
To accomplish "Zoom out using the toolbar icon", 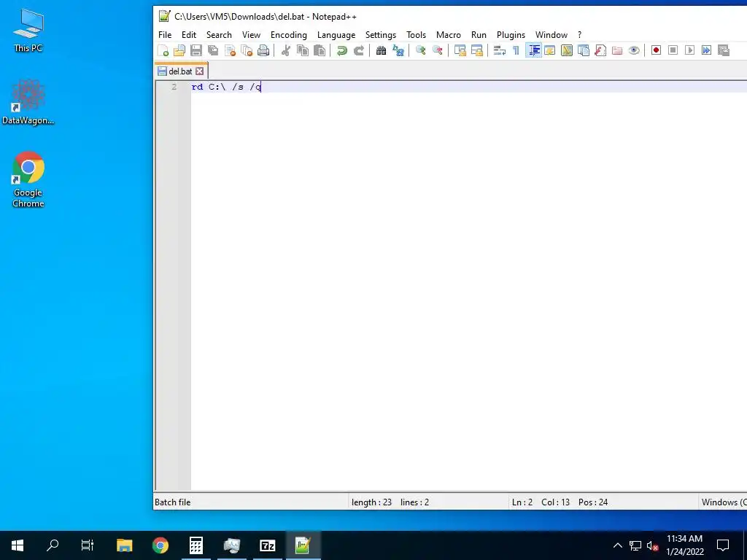I will point(438,50).
